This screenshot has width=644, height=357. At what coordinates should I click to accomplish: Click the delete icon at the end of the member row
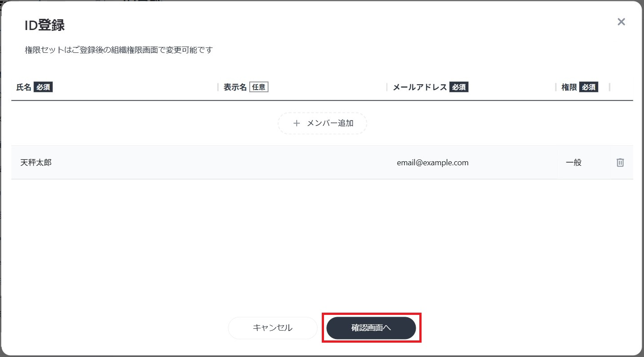pos(620,162)
